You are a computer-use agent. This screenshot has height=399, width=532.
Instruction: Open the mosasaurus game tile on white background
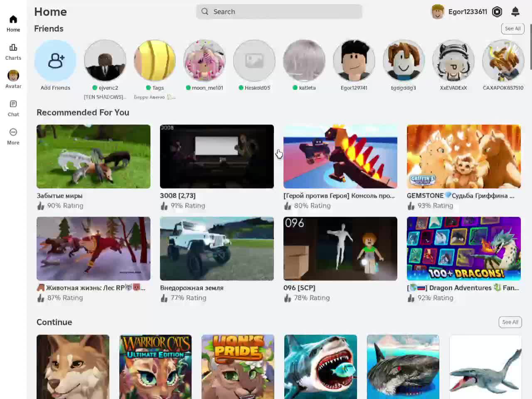click(x=485, y=367)
